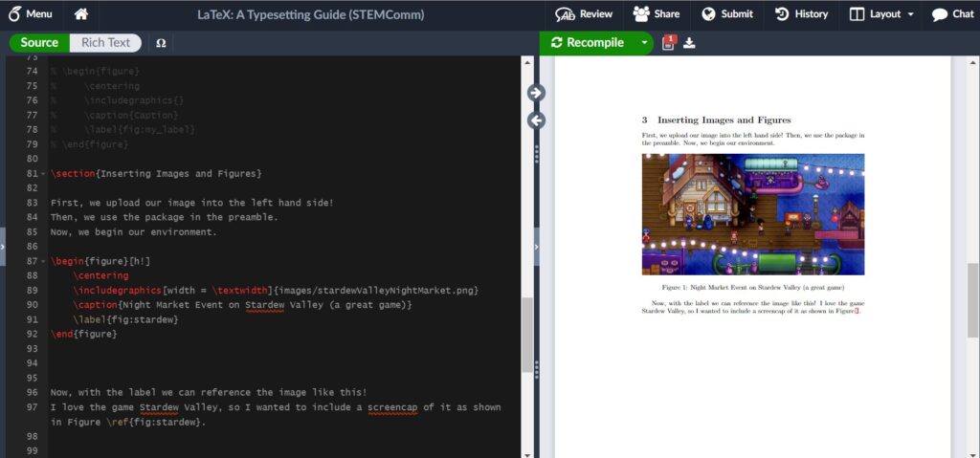
Task: Collapse the figure environment fold at line 87
Action: click(x=45, y=262)
